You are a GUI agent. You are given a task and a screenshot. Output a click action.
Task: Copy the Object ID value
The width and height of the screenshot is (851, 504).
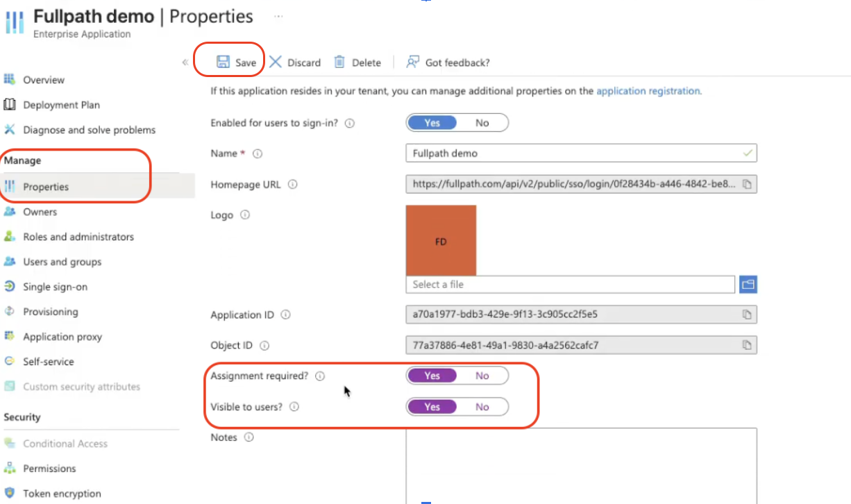747,345
